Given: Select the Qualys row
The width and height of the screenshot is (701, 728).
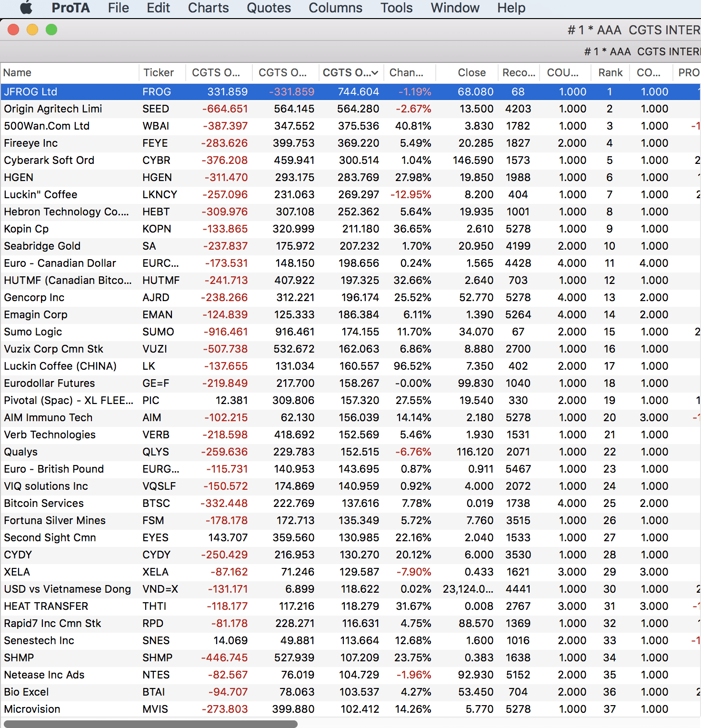Looking at the screenshot, I should (x=350, y=452).
